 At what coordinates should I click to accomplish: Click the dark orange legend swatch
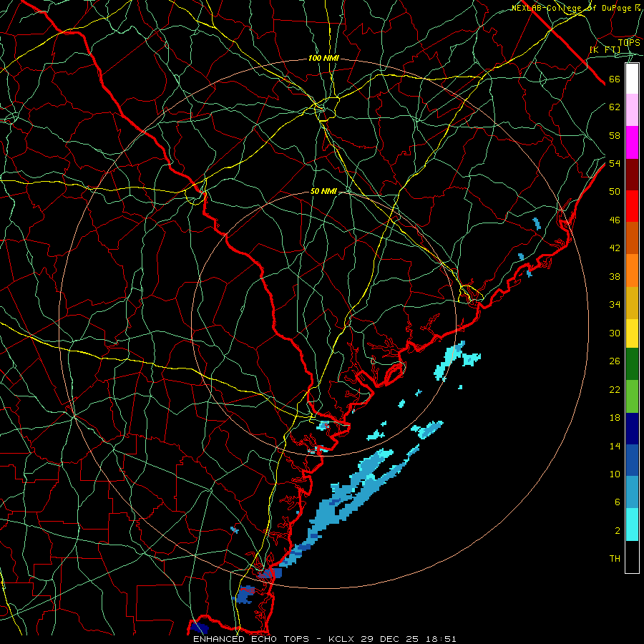click(x=632, y=238)
